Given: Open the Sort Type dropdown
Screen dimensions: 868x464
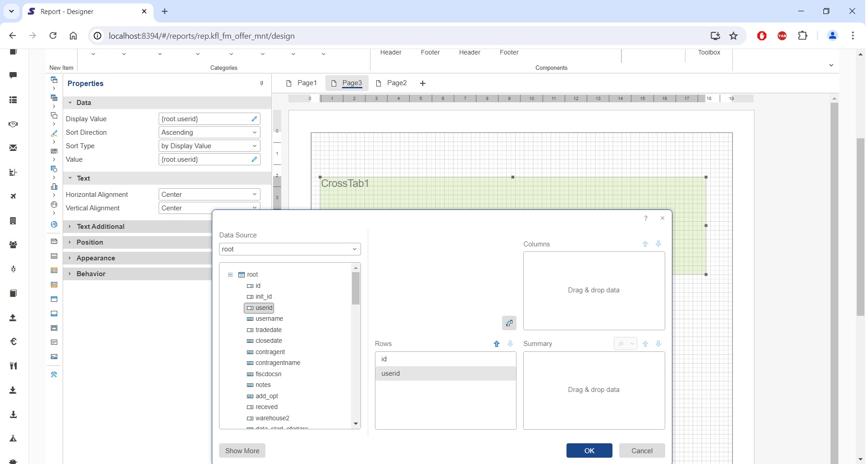Looking at the screenshot, I should coord(210,146).
